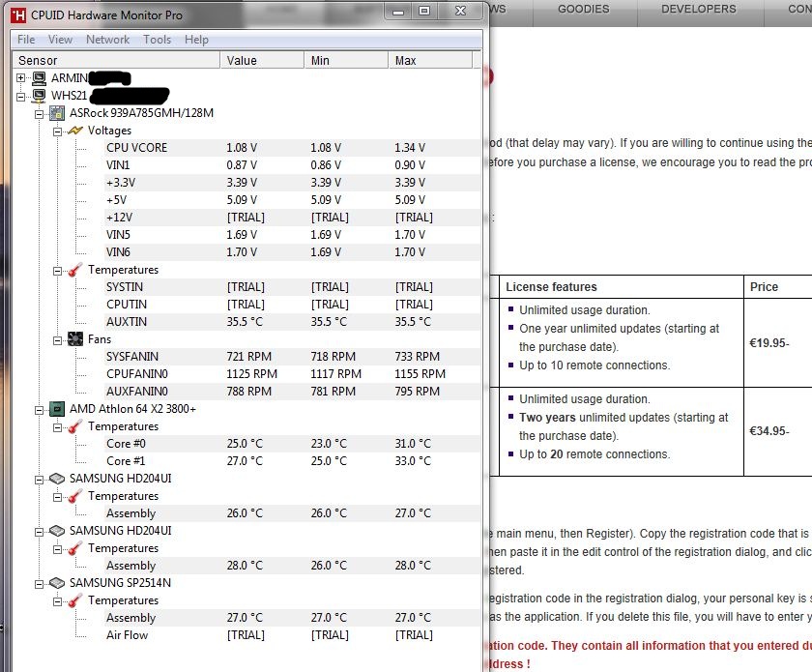Click the Max column header

[430, 60]
